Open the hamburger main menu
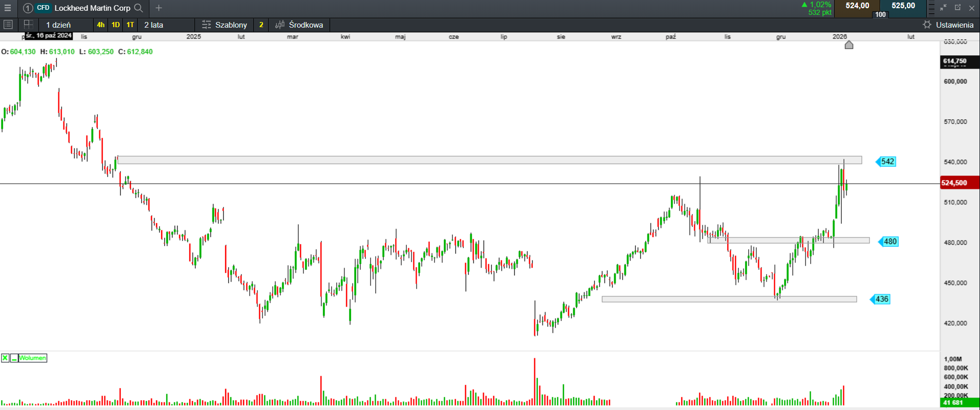Image resolution: width=980 pixels, height=410 pixels. (8, 8)
